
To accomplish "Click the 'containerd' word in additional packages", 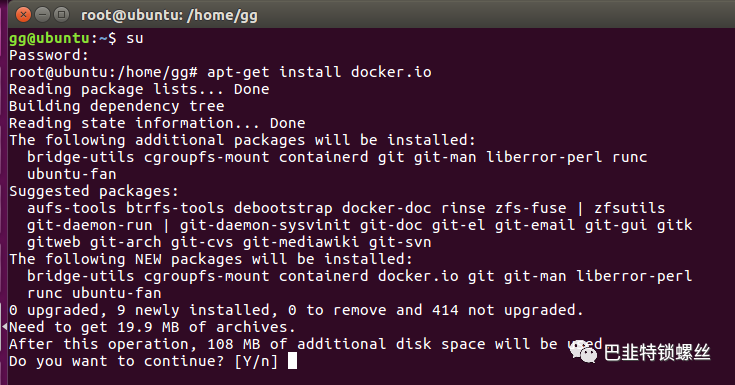I will pos(323,157).
